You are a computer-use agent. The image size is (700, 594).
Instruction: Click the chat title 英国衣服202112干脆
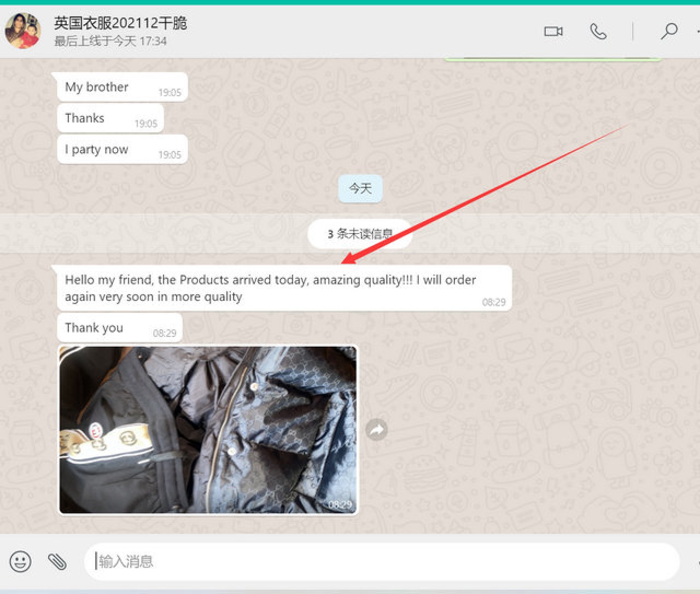(120, 23)
